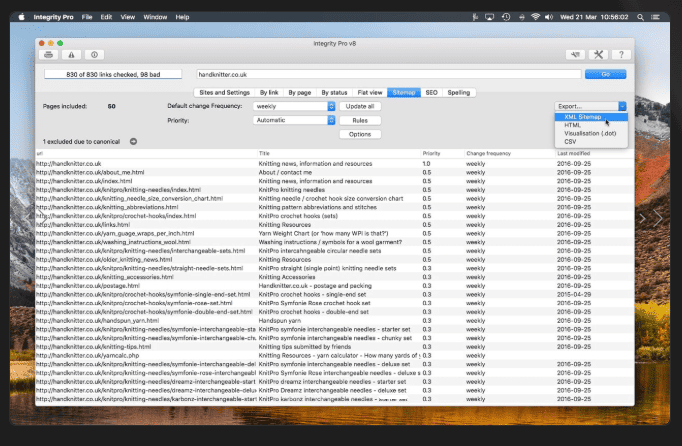This screenshot has height=446, width=682.
Task: Click title 'Knitting tips submitted by friends'
Action: [304, 347]
